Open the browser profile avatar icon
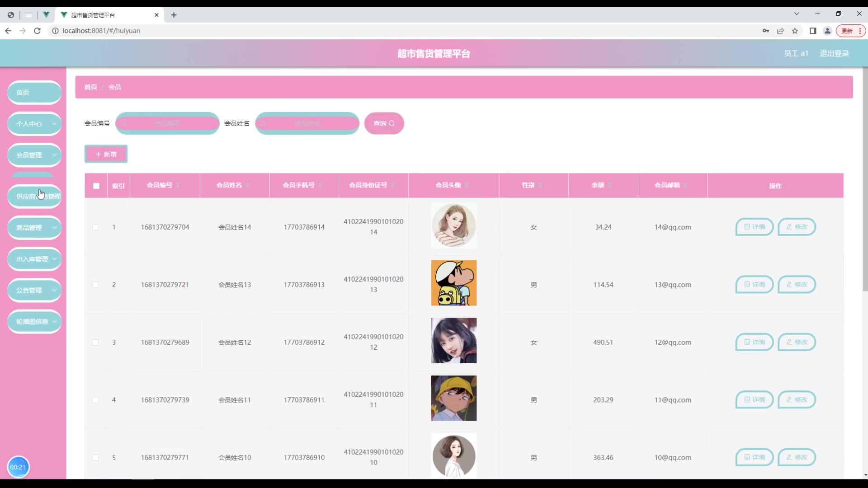This screenshot has width=868, height=488. click(x=827, y=31)
